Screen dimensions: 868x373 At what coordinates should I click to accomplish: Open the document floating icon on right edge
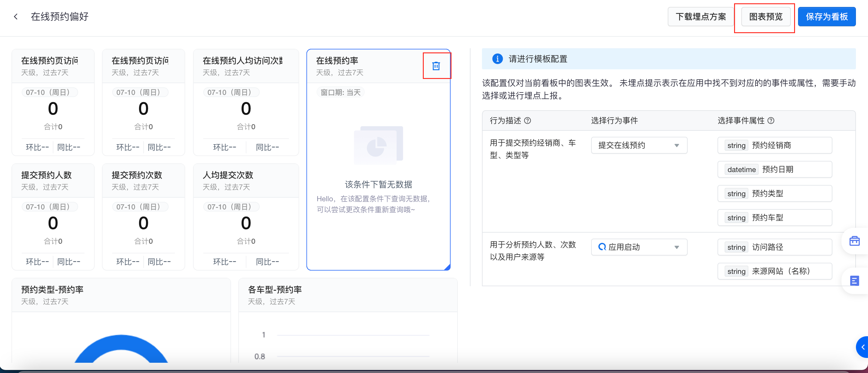click(854, 281)
